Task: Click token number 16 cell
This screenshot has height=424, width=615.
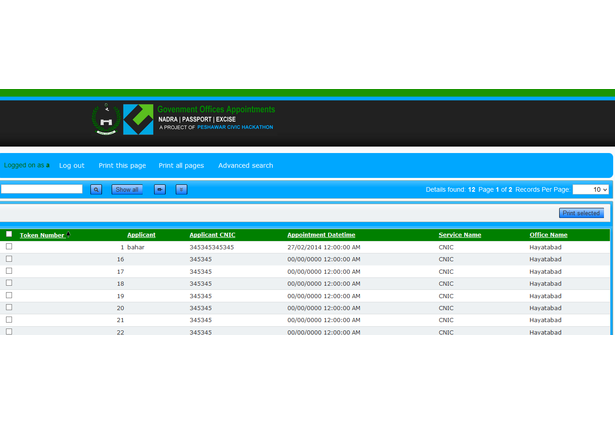Action: tap(120, 259)
